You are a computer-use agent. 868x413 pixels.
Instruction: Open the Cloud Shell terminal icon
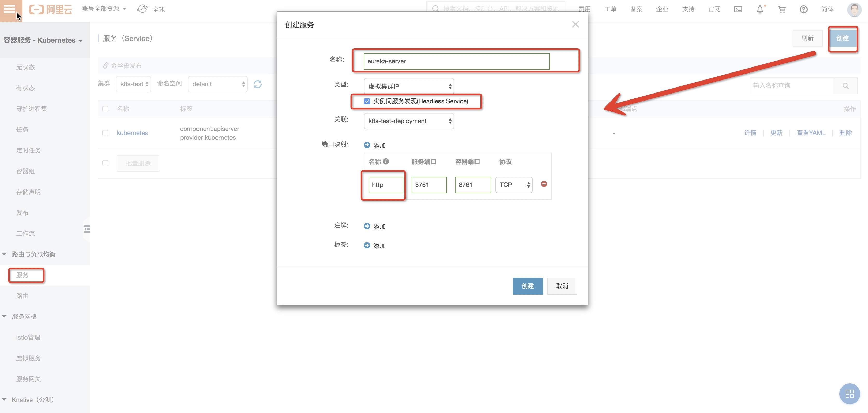coord(738,9)
